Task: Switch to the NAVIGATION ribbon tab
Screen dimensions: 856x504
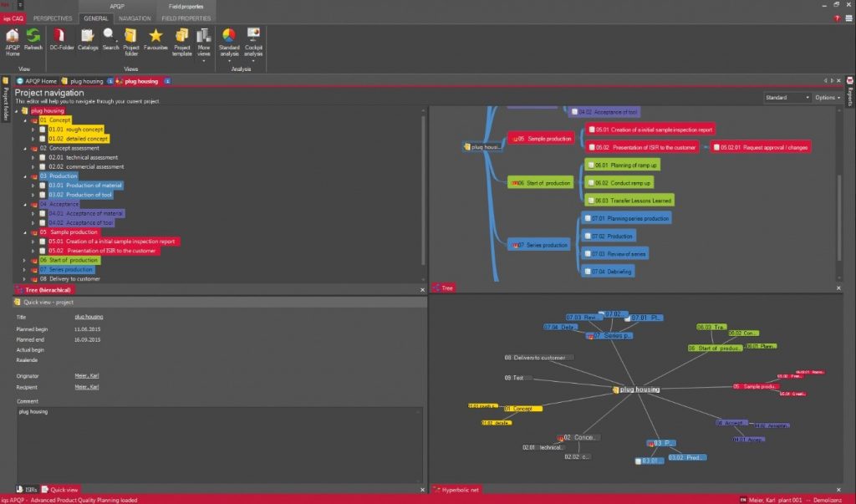Action: tap(135, 18)
